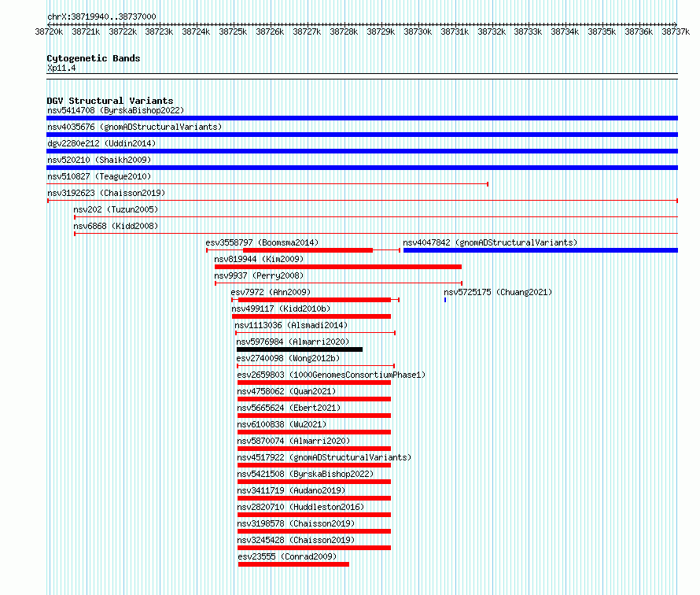Click the red bar under nsv819944
Image resolution: width=700 pixels, height=595 pixels.
[338, 267]
